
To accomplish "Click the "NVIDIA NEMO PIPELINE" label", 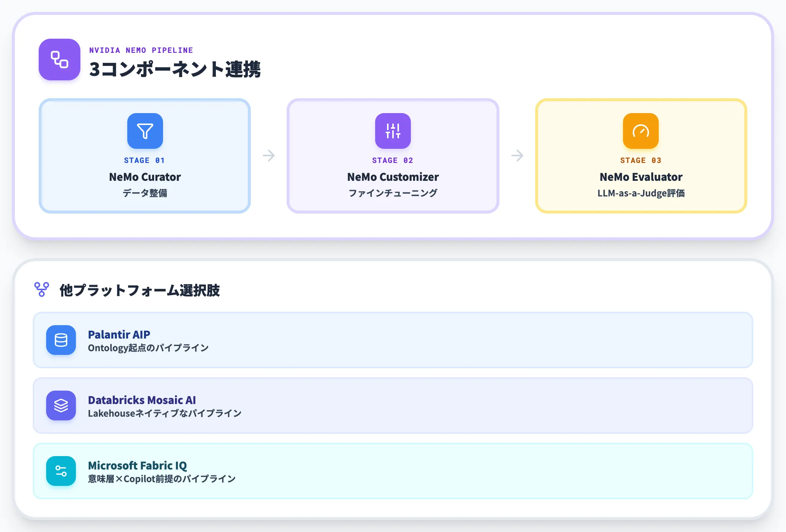I will tap(141, 50).
